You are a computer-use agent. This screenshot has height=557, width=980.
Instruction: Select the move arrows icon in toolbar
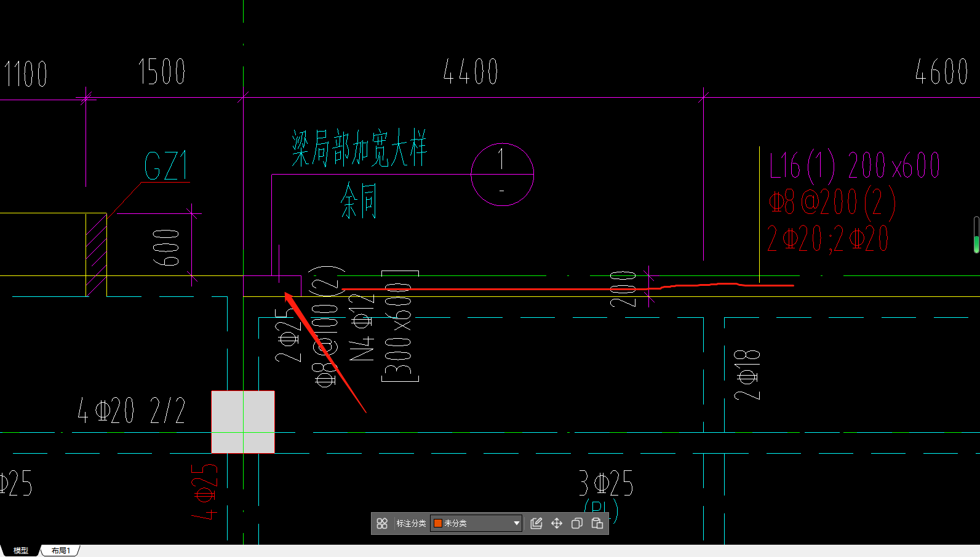[x=557, y=523]
